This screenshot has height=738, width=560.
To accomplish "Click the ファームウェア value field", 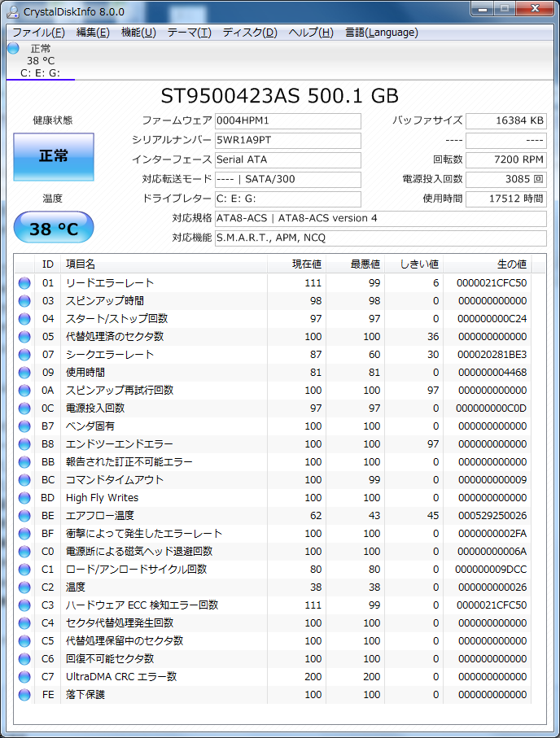I will click(287, 120).
